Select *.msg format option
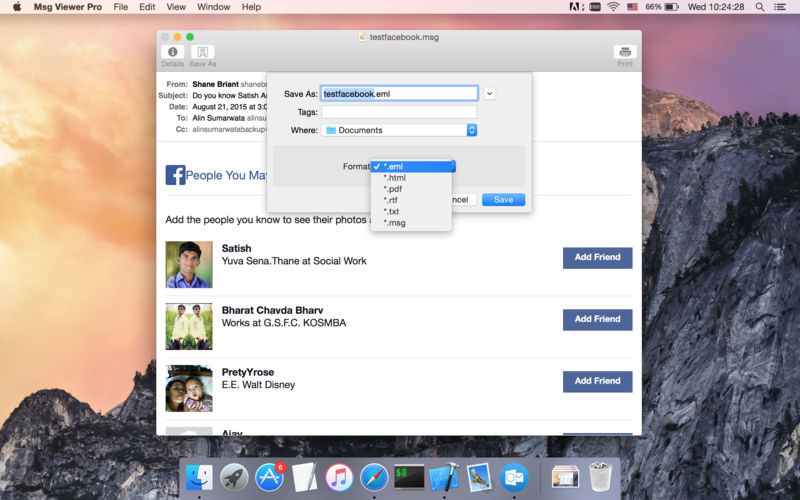 click(411, 223)
